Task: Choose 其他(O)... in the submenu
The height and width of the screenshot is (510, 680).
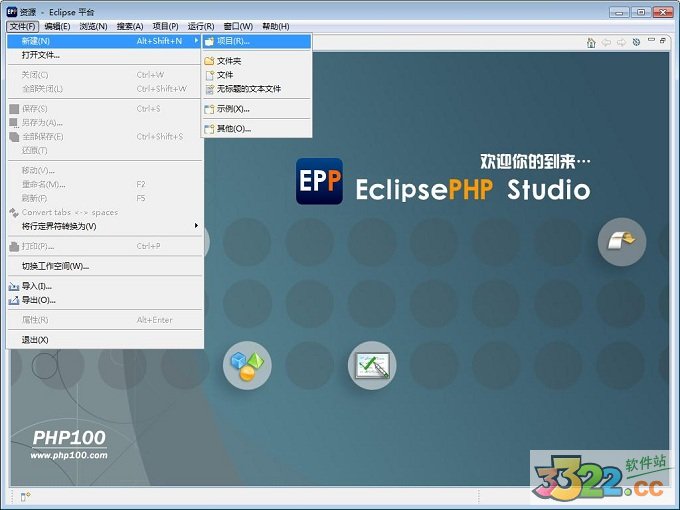Action: coord(256,129)
